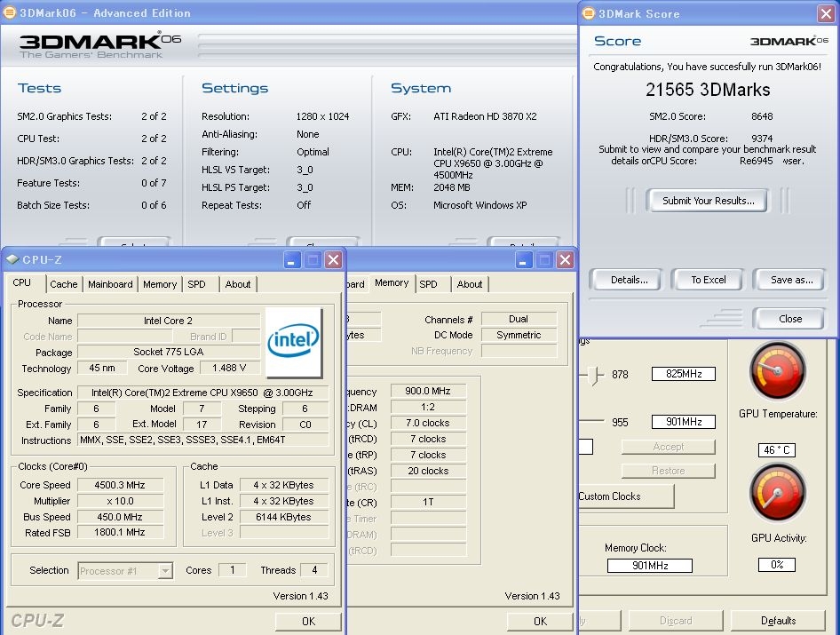Open the About tab in first CPU-Z
This screenshot has width=840, height=635.
(238, 284)
